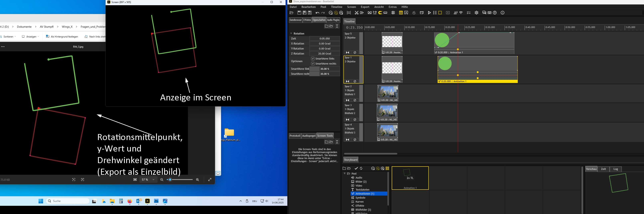
Task: Click collapse arrows in the Screen-Tools panel header
Action: pos(337,142)
